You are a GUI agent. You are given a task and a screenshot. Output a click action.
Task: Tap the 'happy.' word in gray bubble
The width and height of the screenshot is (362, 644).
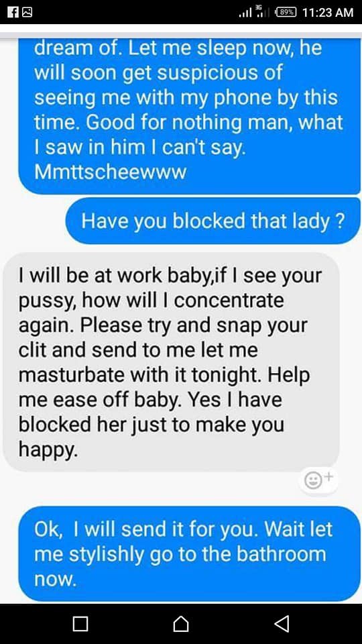48,451
